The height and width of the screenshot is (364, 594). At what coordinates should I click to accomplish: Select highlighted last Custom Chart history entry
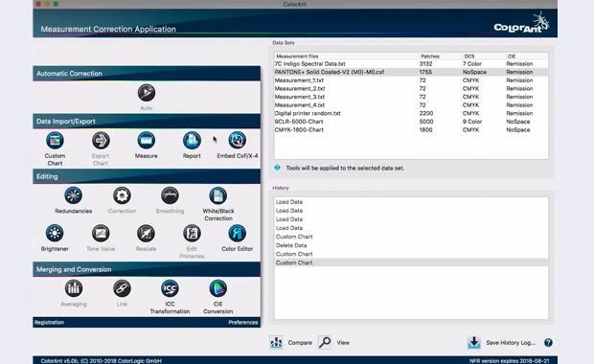click(x=411, y=262)
